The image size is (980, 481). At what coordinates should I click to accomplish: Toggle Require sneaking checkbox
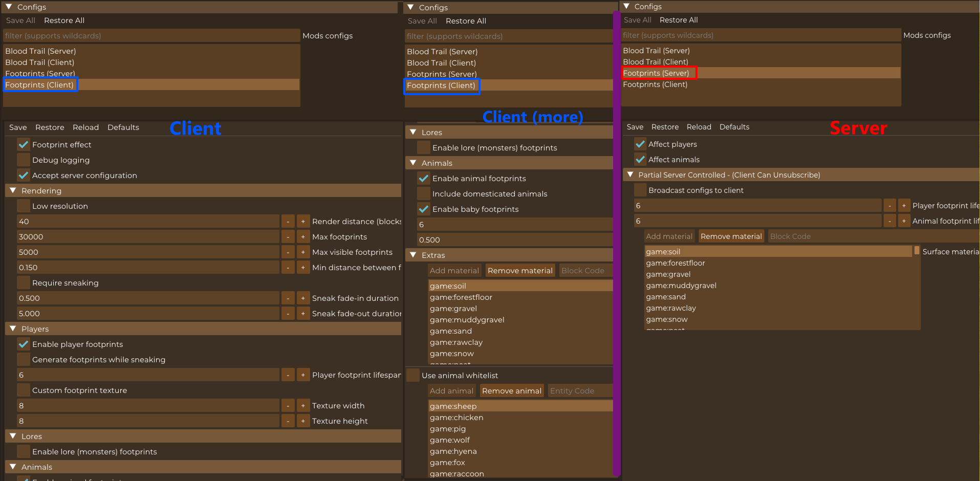click(x=24, y=283)
